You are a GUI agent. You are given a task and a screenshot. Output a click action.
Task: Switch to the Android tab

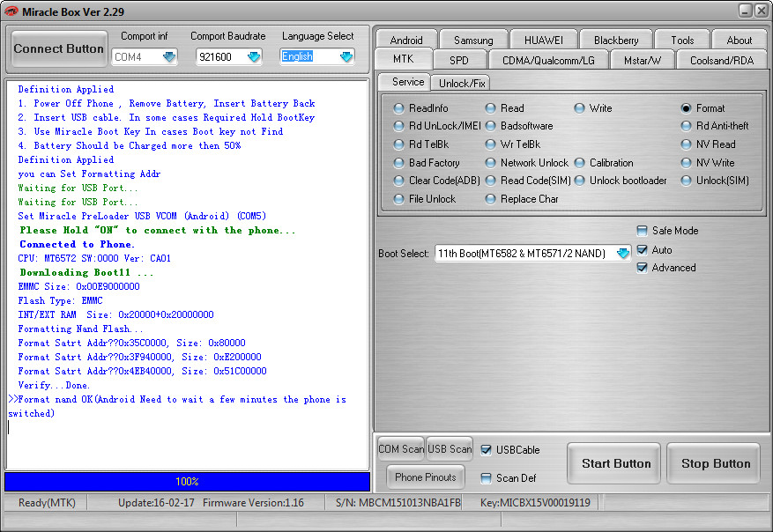(406, 40)
